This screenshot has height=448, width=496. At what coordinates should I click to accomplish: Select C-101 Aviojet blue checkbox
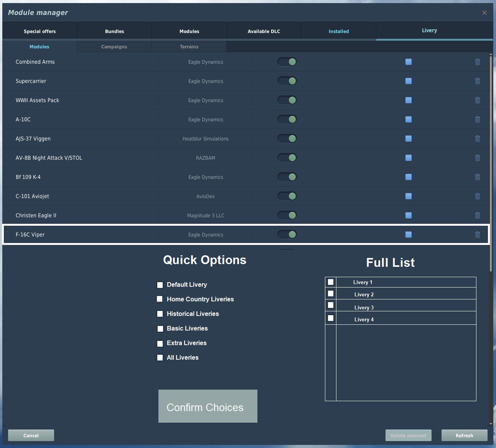click(409, 196)
